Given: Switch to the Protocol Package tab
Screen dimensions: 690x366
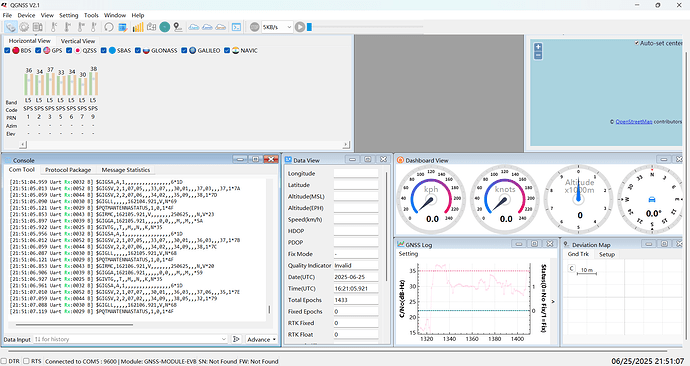Looking at the screenshot, I should [x=68, y=170].
